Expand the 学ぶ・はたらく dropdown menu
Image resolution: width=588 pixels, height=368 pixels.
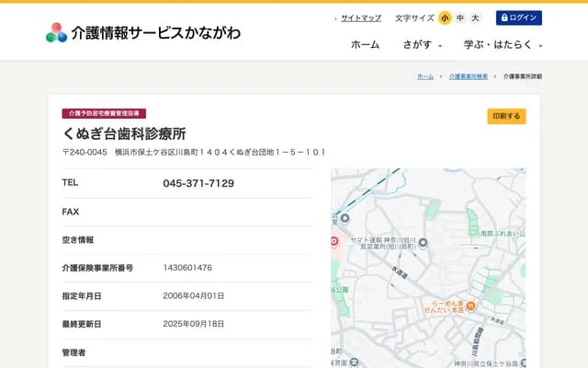503,45
